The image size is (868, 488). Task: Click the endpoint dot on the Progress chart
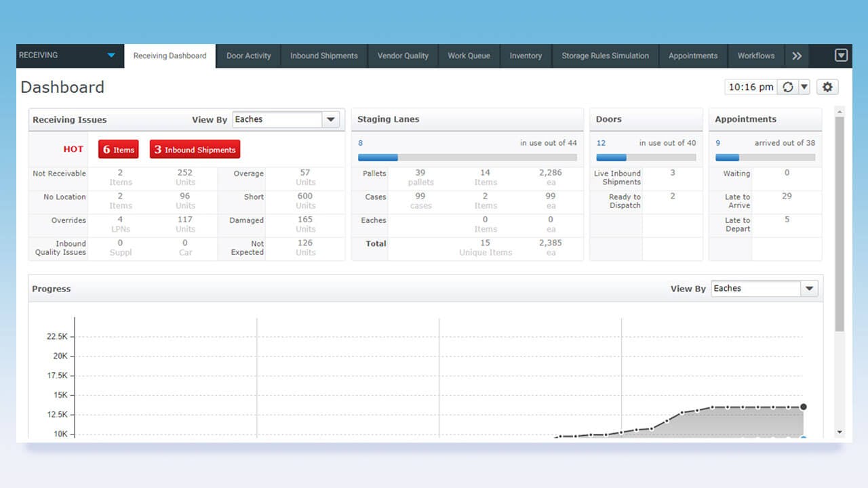(803, 407)
